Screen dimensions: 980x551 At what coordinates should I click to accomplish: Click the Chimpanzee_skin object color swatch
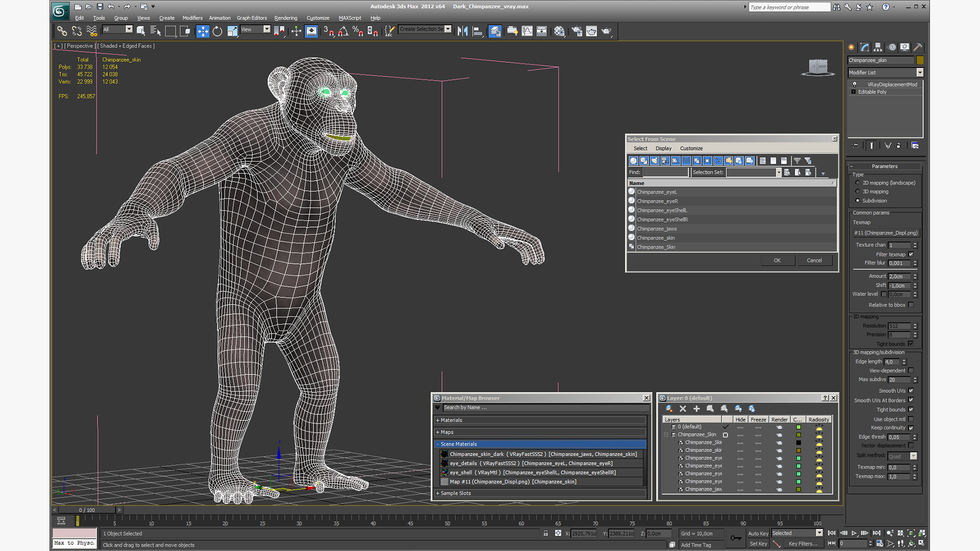[920, 60]
